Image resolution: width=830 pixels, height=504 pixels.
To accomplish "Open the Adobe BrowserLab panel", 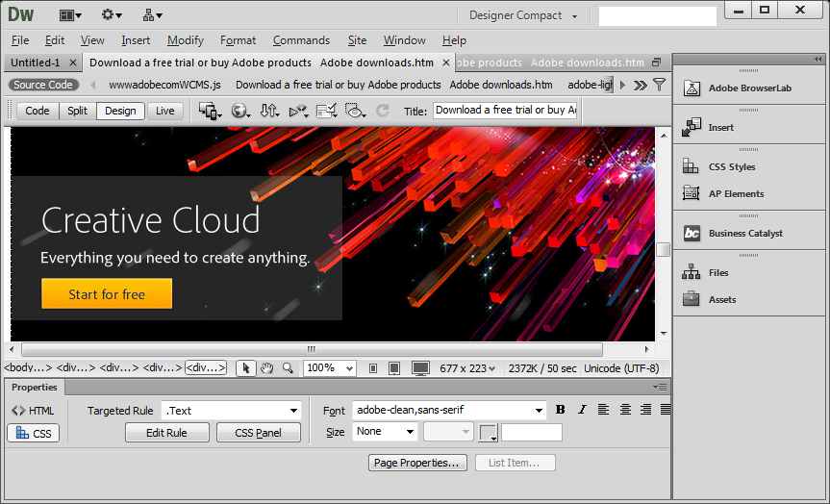I will coord(751,88).
